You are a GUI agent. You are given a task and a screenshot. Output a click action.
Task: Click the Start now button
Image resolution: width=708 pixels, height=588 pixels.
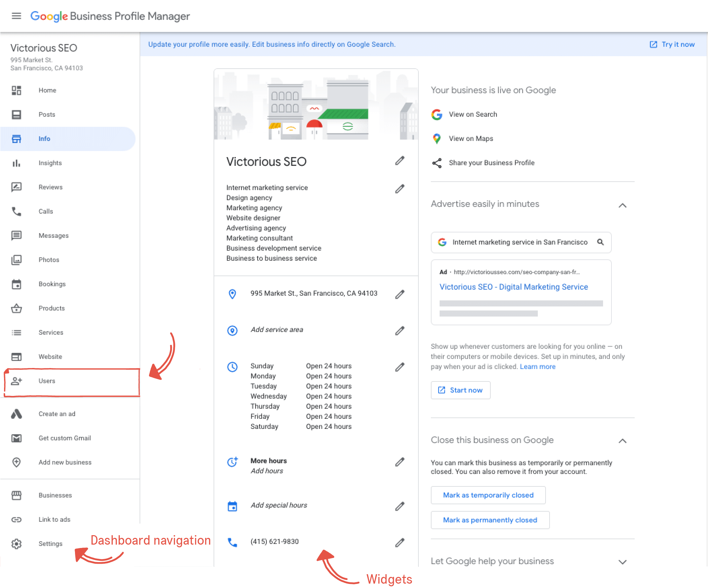click(460, 390)
